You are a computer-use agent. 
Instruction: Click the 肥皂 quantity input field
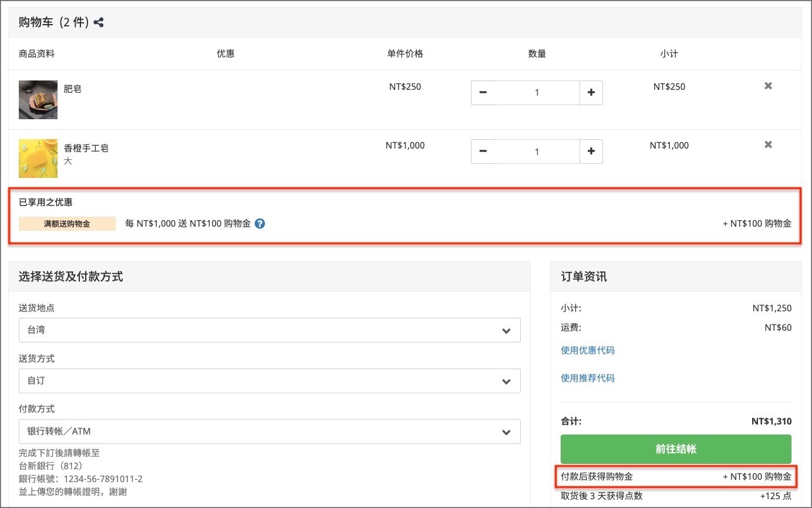point(537,93)
